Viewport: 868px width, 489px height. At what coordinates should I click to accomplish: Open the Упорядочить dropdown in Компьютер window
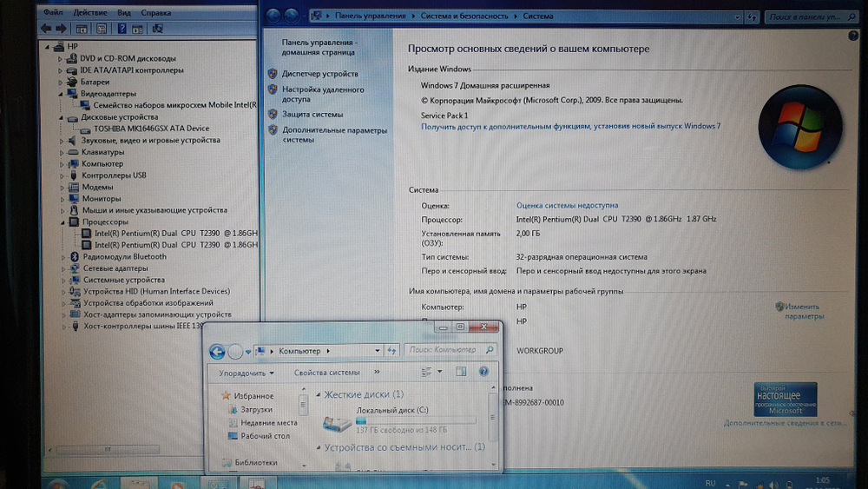(247, 373)
